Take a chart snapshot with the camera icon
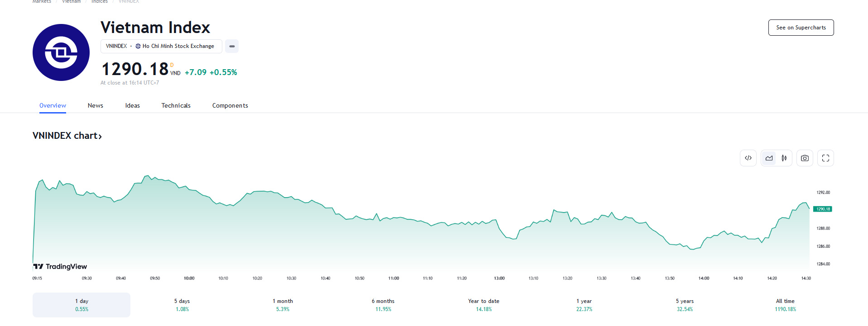868x326 pixels. coord(805,158)
